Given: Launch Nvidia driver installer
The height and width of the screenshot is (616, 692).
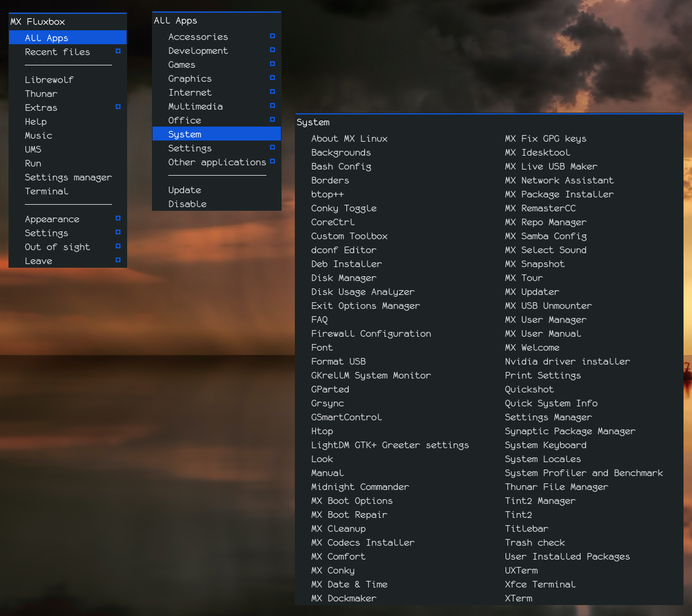Looking at the screenshot, I should (567, 361).
